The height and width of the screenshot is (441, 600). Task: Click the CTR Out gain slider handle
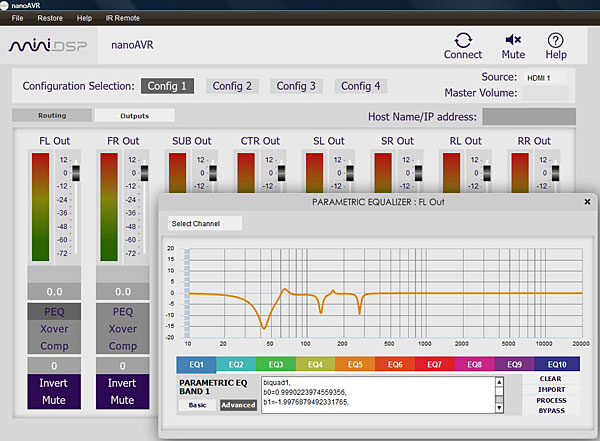[x=282, y=173]
